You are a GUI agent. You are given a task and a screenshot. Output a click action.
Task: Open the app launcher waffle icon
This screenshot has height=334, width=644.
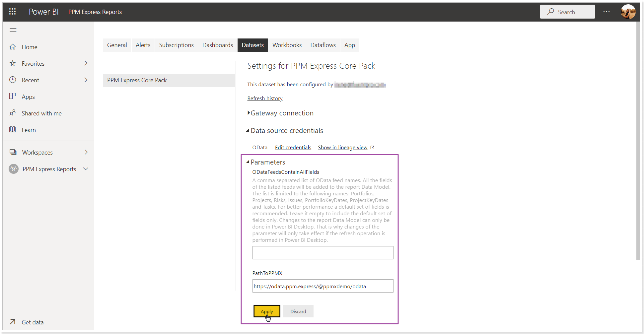pyautogui.click(x=13, y=12)
